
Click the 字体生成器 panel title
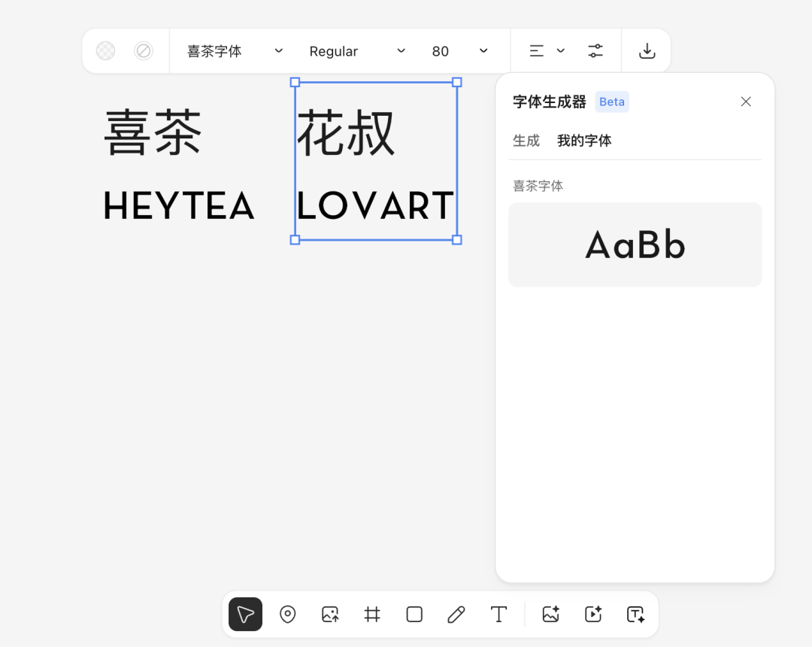point(549,102)
